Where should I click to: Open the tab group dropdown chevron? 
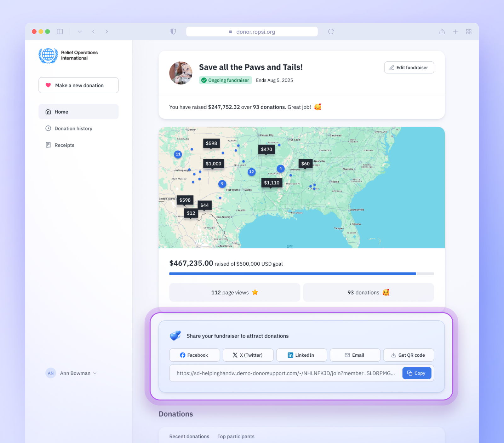tap(80, 32)
